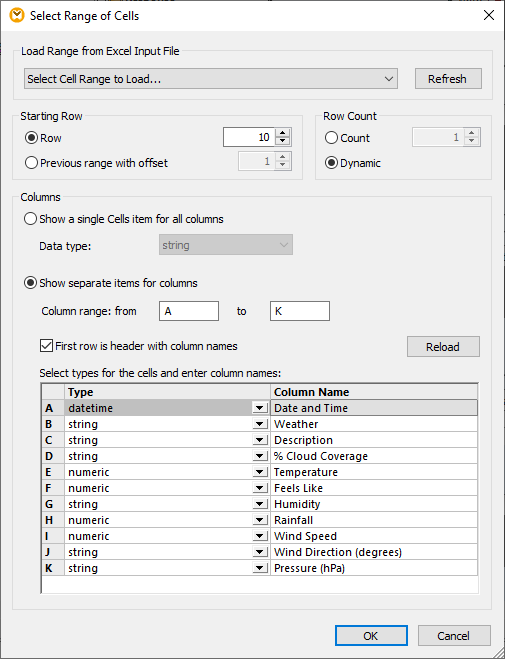505x659 pixels.
Task: Open type dropdown arrow for row A datetime
Action: (x=260, y=408)
